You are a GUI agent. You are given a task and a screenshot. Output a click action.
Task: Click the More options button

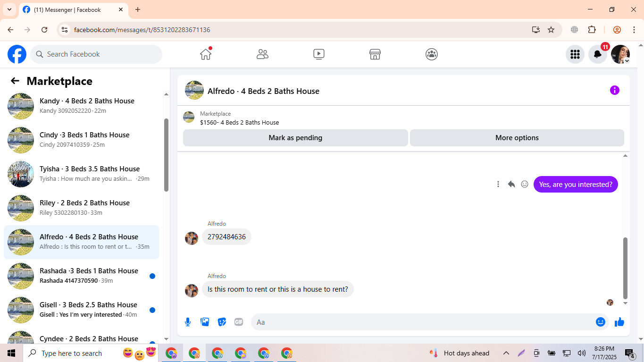click(517, 138)
